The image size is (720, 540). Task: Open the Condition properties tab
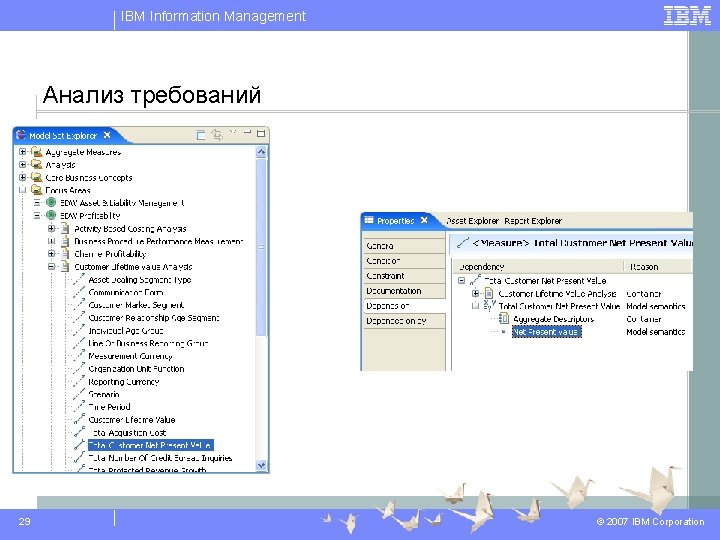404,260
